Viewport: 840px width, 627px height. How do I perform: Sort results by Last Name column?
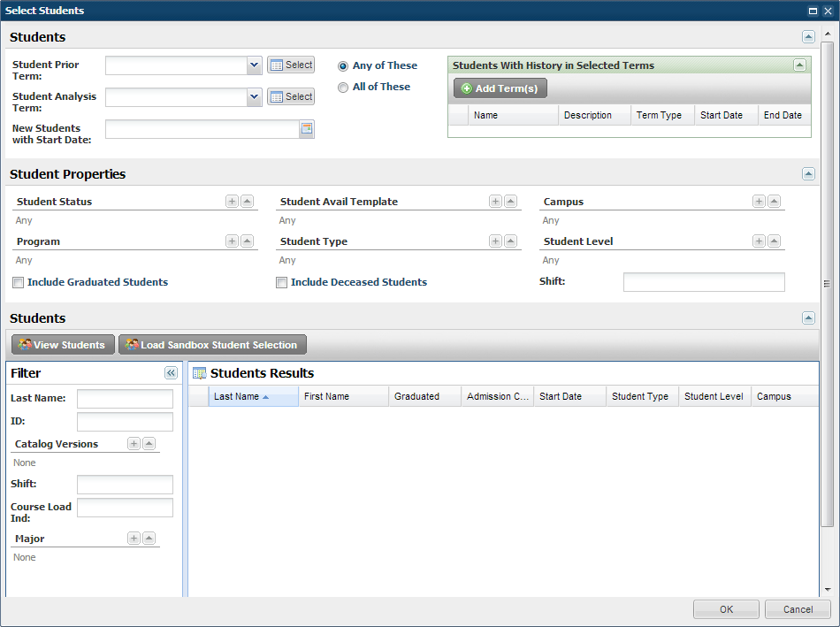[x=253, y=396]
